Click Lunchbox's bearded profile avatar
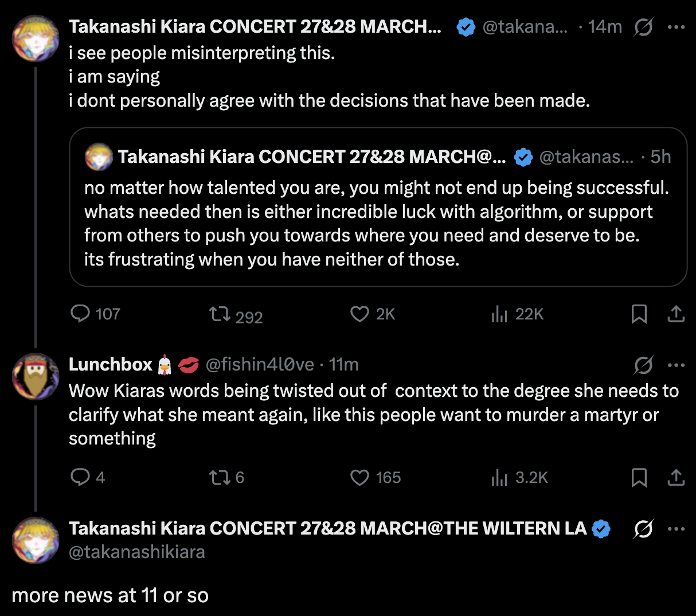696x616 pixels. pyautogui.click(x=36, y=376)
